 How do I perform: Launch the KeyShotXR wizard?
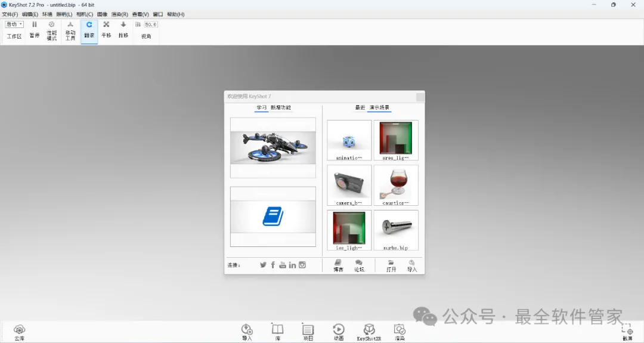(x=369, y=332)
